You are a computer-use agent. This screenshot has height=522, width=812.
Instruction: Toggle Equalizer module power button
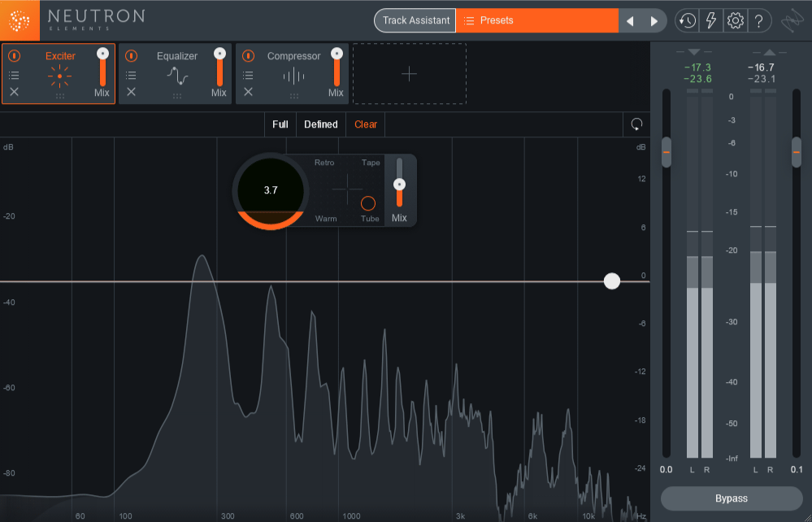pyautogui.click(x=131, y=55)
